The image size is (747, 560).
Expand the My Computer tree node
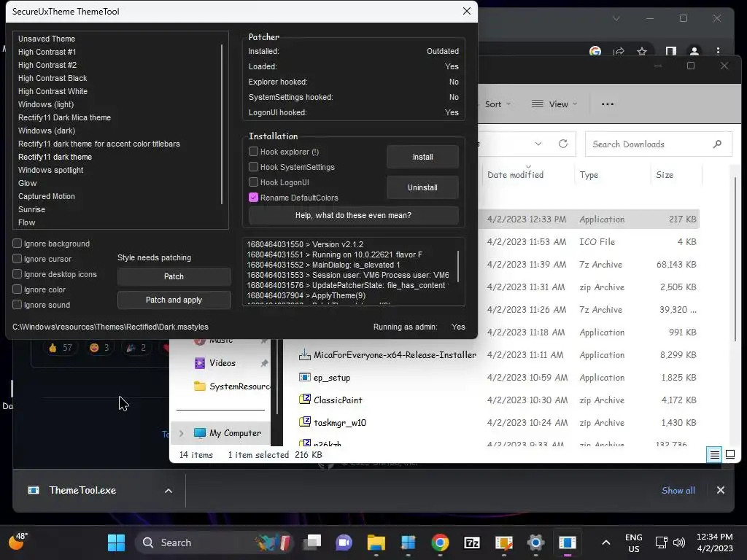tap(181, 433)
